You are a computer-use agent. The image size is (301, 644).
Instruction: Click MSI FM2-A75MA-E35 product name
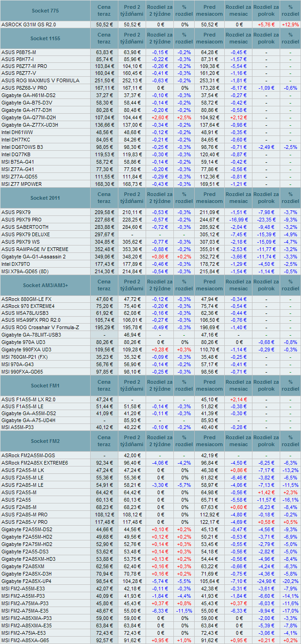coord(26,610)
